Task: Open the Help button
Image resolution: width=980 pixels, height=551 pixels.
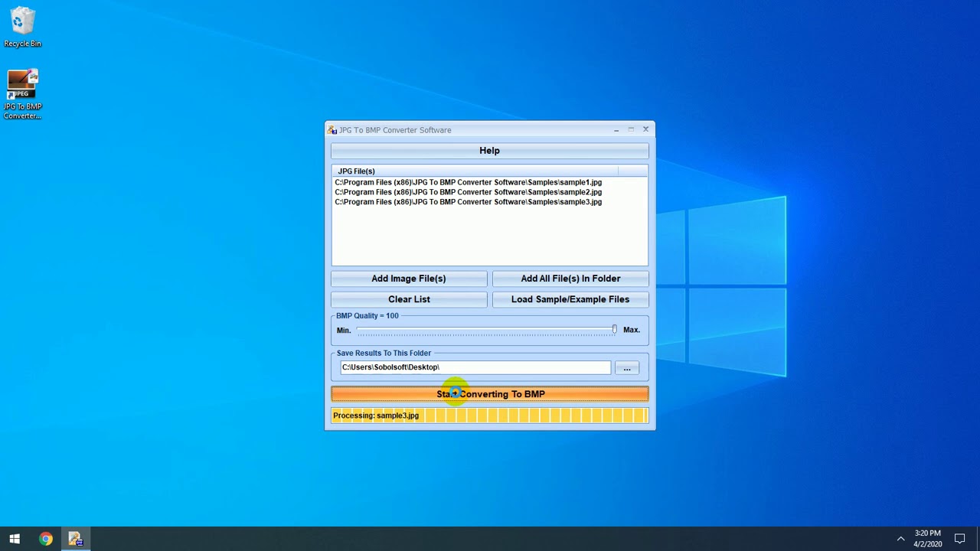Action: click(x=489, y=151)
